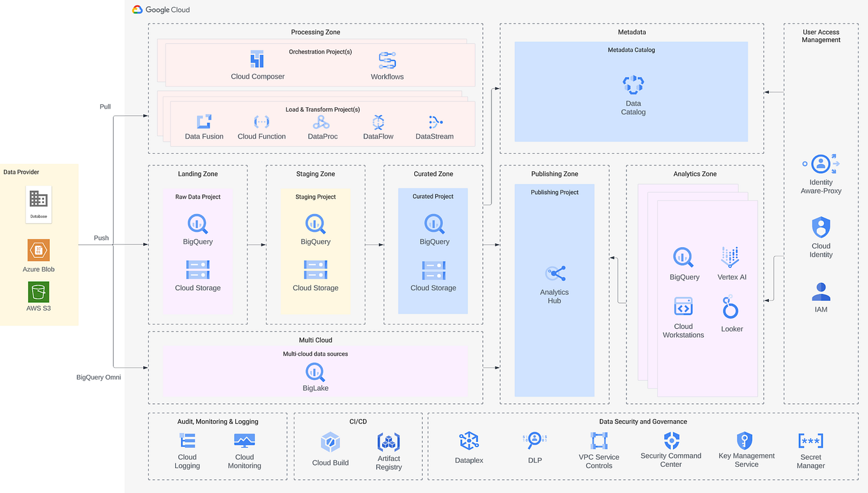Select the Azure Blob icon
The image size is (868, 493).
38,250
